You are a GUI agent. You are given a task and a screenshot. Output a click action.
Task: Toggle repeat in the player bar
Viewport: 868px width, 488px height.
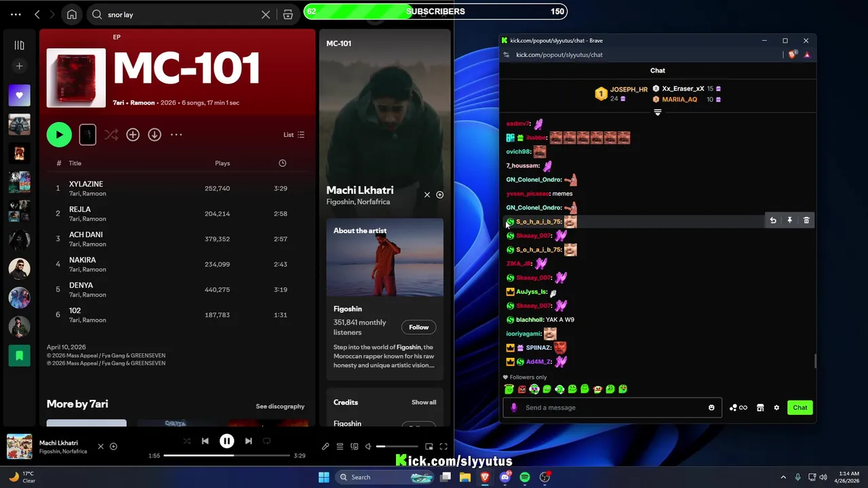pyautogui.click(x=267, y=441)
